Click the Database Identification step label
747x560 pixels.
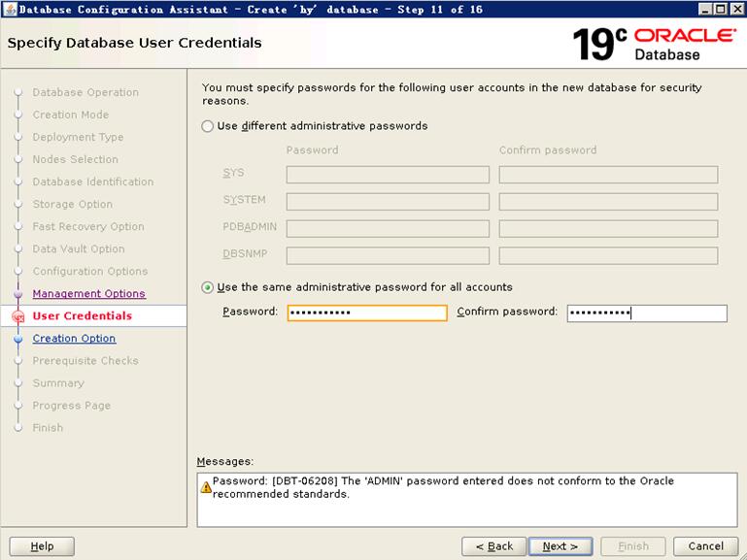(93, 181)
